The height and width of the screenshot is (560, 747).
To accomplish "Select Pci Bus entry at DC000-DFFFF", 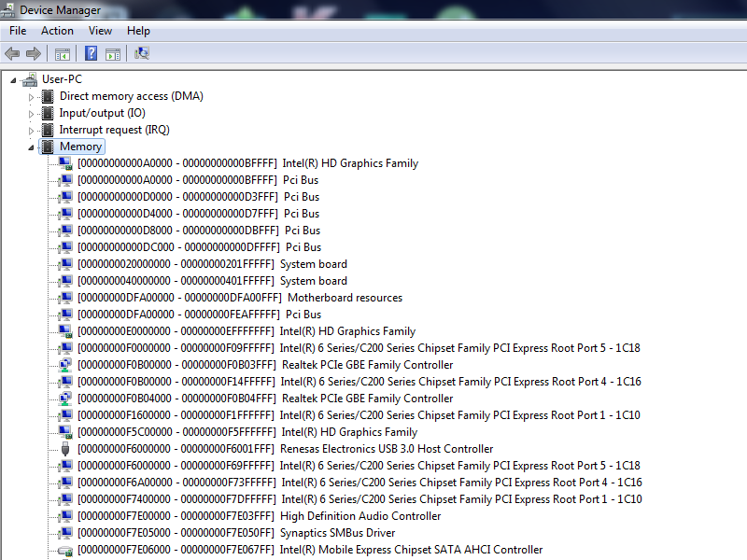I will [x=200, y=247].
